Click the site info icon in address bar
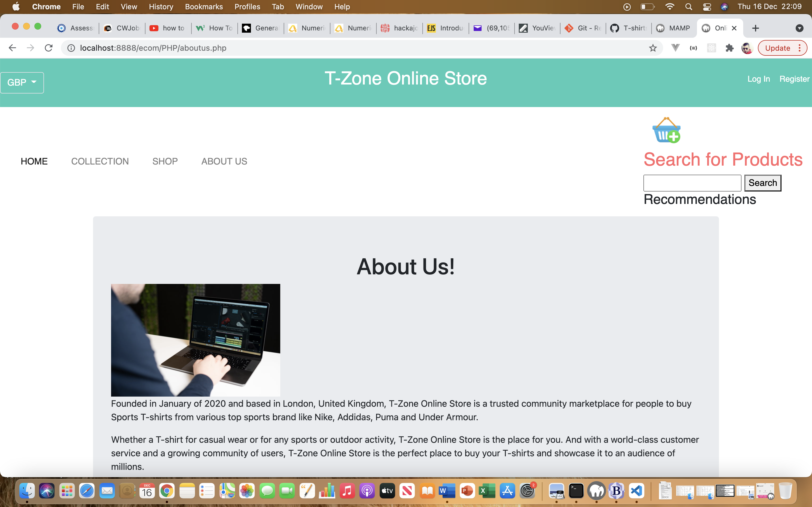 pos(71,48)
